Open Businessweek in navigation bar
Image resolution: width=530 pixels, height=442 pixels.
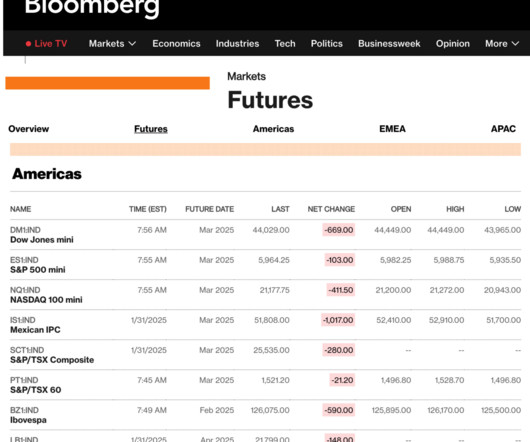[x=389, y=44]
